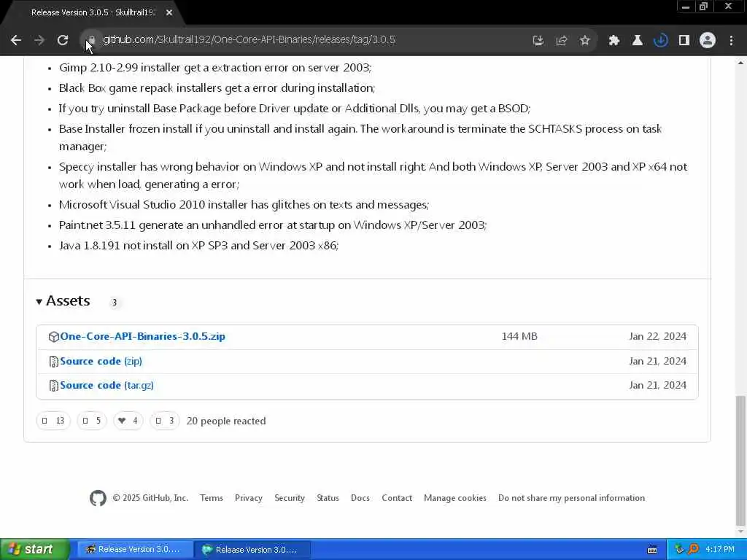Close the Release Version 3.0.5 tab
This screenshot has height=560, width=747.
(169, 13)
